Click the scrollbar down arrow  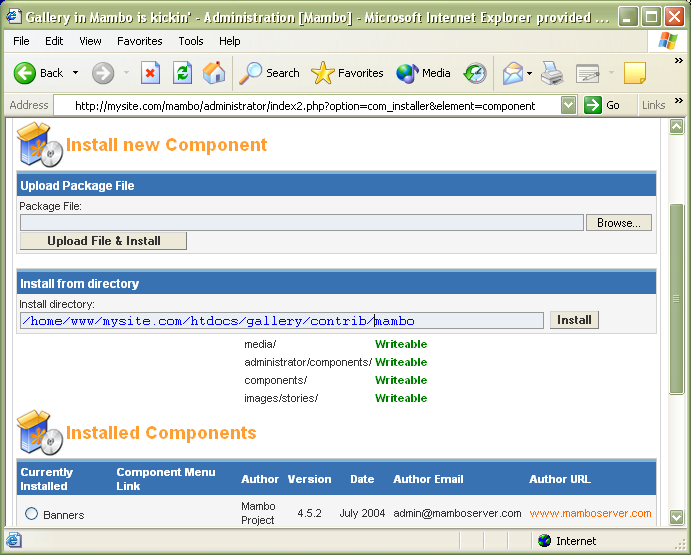click(x=676, y=517)
